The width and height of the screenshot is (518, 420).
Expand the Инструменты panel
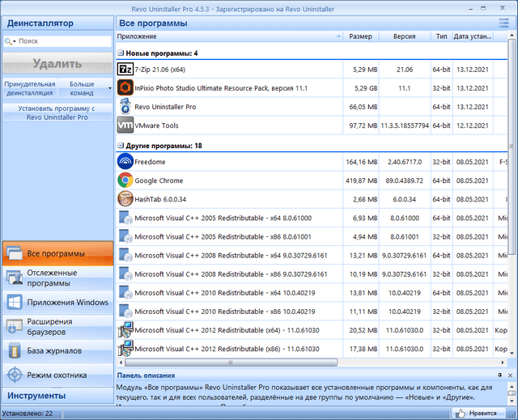click(57, 396)
